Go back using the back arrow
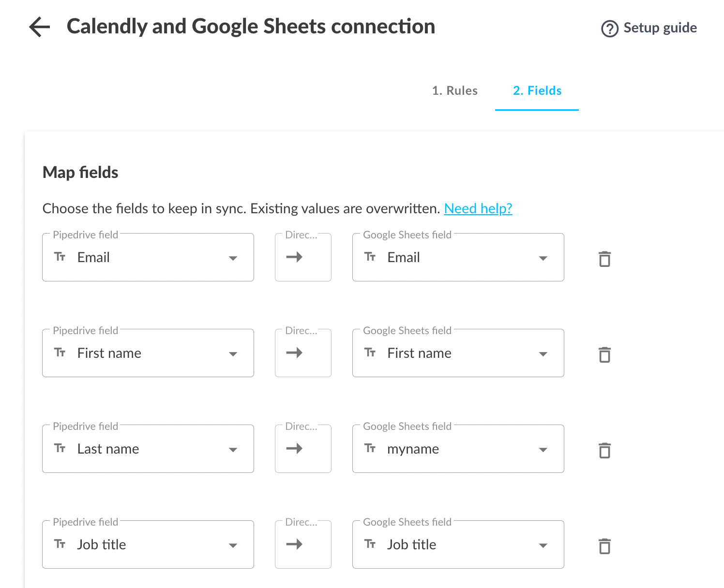 (x=39, y=27)
